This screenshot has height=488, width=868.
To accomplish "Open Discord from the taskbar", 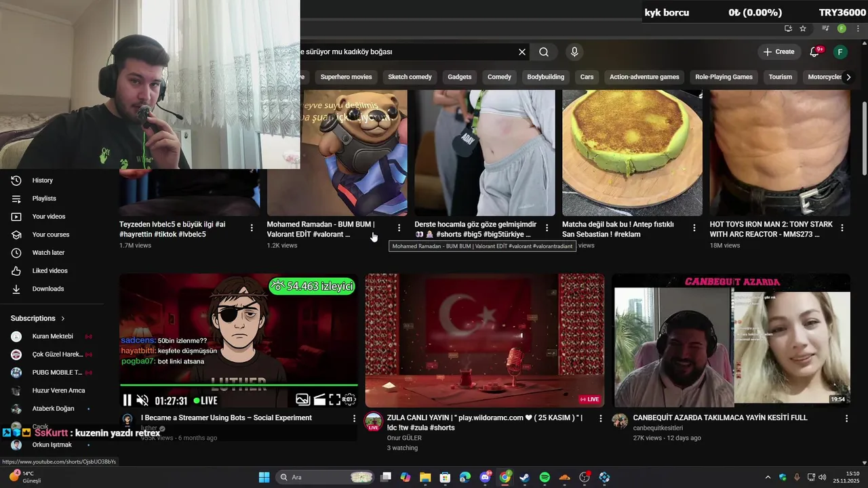I will 485,477.
